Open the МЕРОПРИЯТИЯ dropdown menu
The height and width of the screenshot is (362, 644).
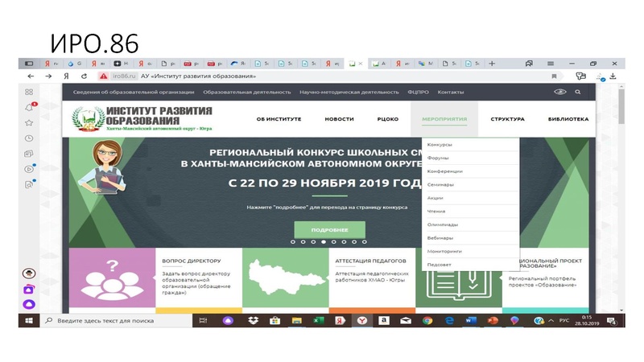tap(444, 119)
